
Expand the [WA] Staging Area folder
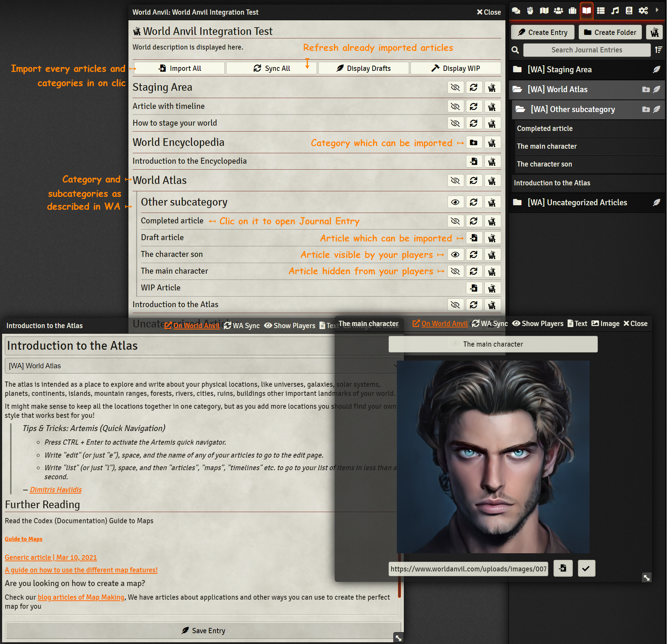pos(560,69)
